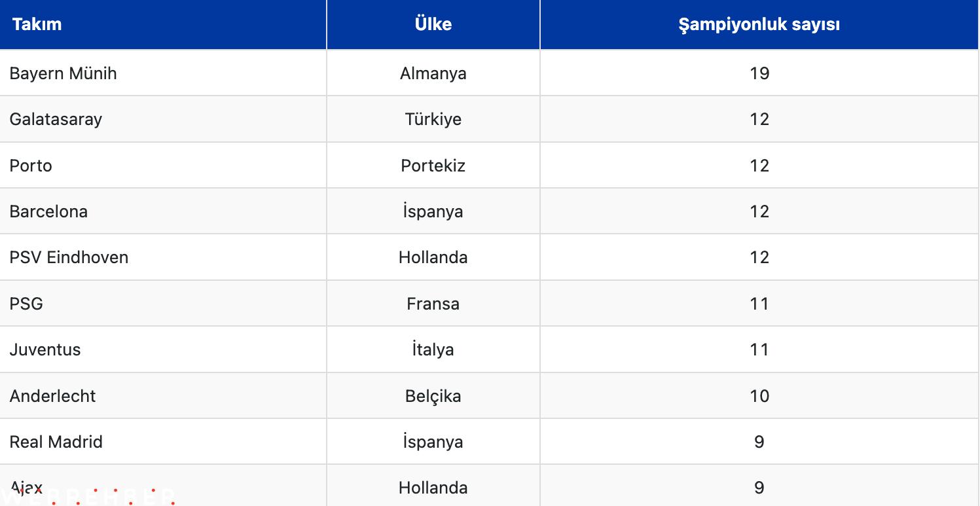980x506 pixels.
Task: Click the İtalya country cell
Action: [433, 350]
